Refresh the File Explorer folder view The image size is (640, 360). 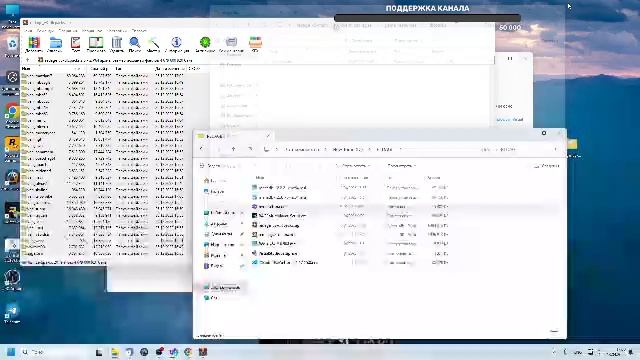click(250, 149)
